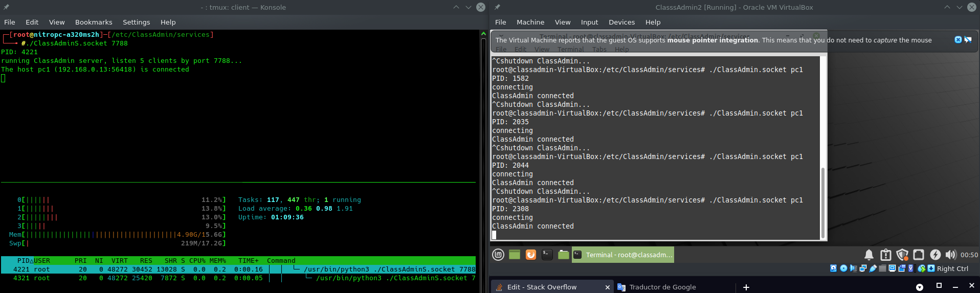Click VirtualBox audio indicator icon
The image size is (980, 293).
853,268
